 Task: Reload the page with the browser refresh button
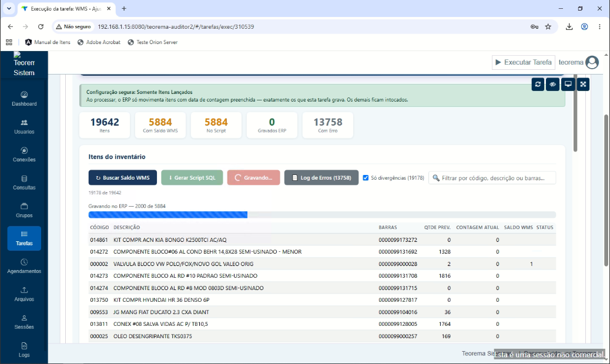(41, 27)
